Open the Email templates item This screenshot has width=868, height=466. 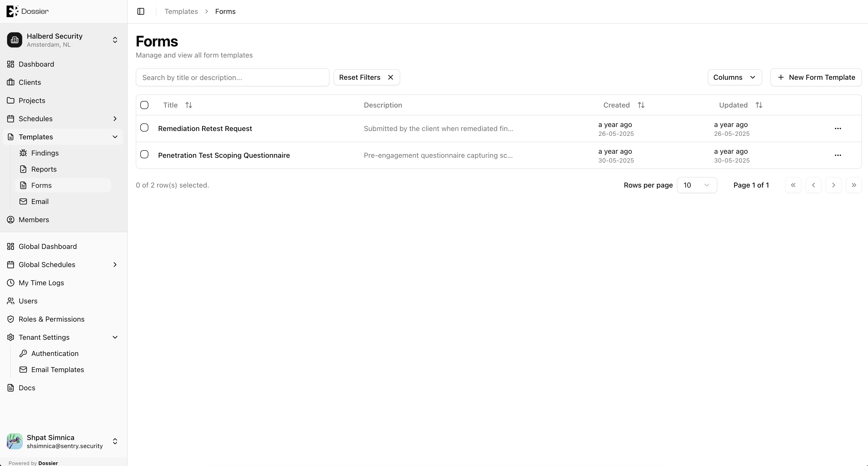click(x=63, y=201)
